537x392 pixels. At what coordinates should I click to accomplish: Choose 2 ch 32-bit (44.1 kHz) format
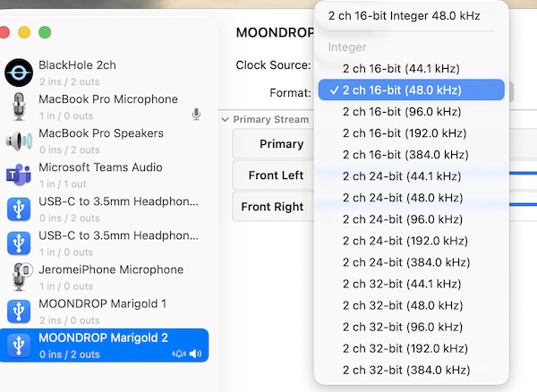(x=412, y=284)
